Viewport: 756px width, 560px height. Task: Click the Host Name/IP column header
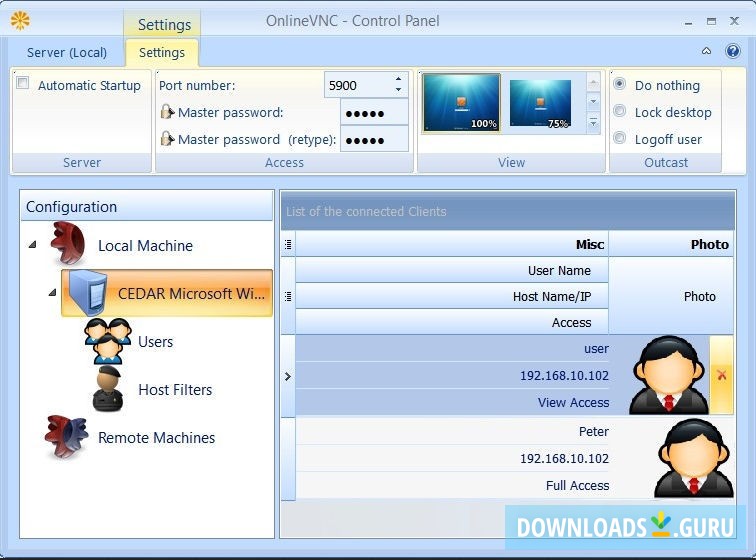point(452,296)
